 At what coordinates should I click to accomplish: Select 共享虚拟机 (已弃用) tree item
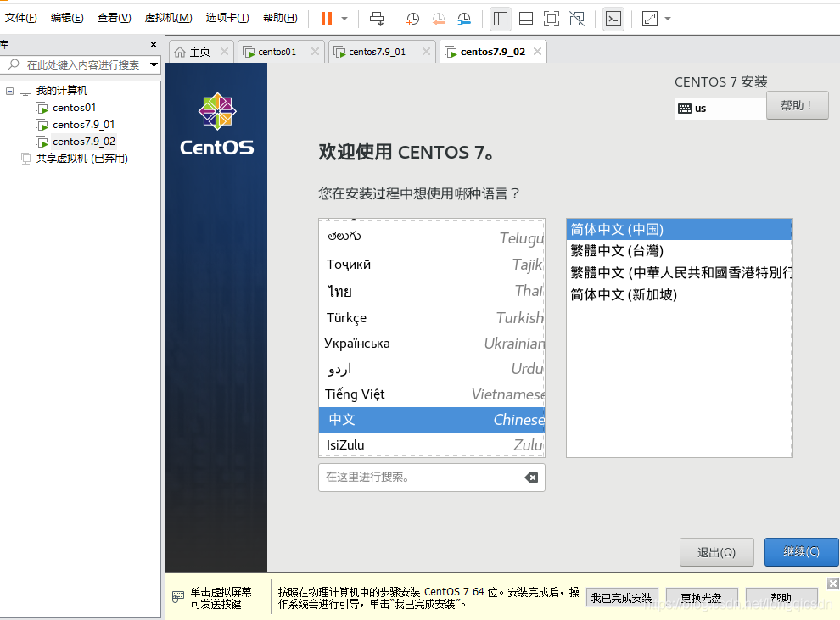click(x=82, y=159)
